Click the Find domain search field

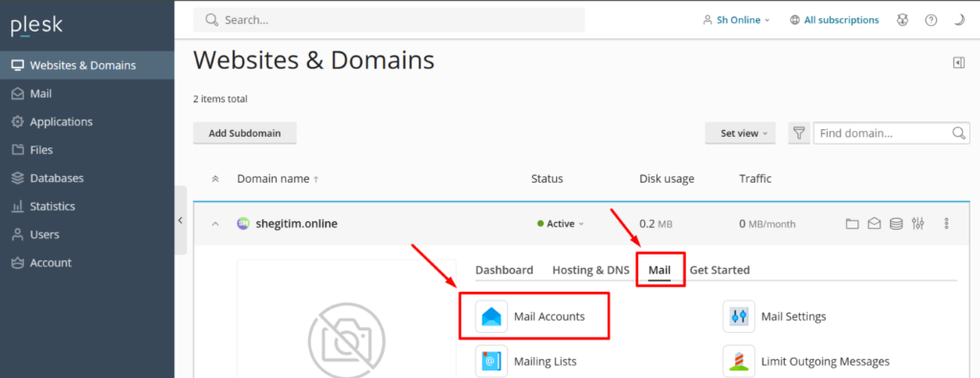pos(883,133)
